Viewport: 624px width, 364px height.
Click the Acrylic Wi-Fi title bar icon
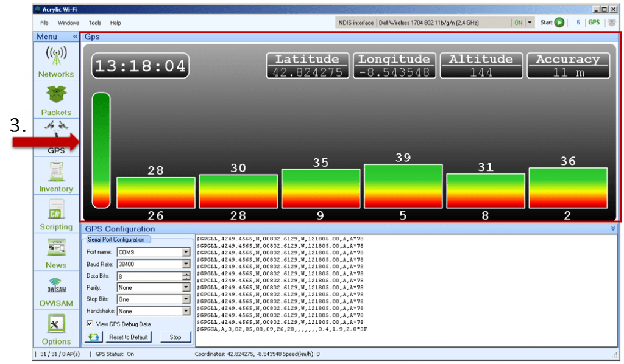click(x=38, y=9)
